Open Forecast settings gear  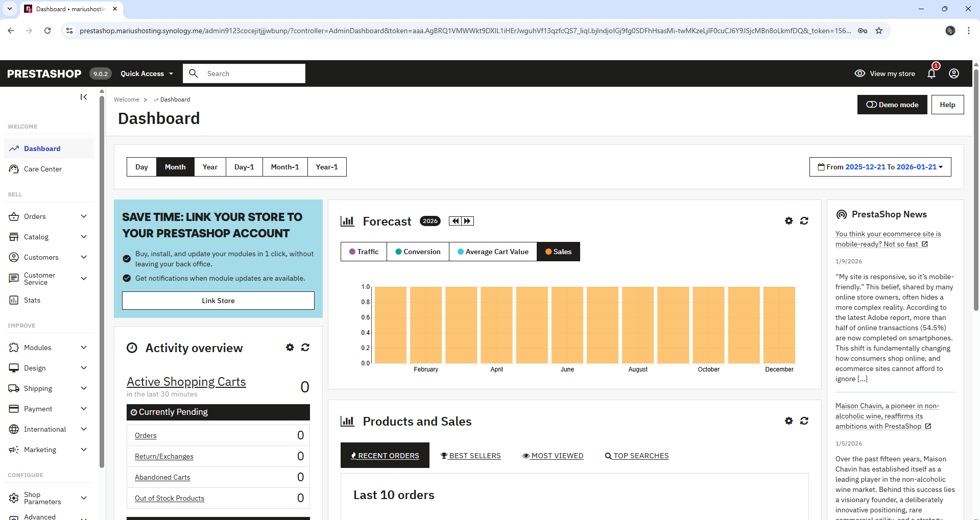tap(788, 221)
